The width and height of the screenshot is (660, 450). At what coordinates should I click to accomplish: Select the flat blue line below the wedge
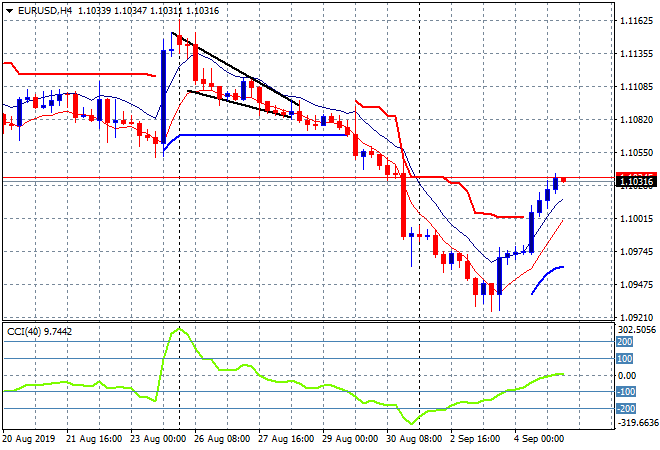(x=260, y=134)
